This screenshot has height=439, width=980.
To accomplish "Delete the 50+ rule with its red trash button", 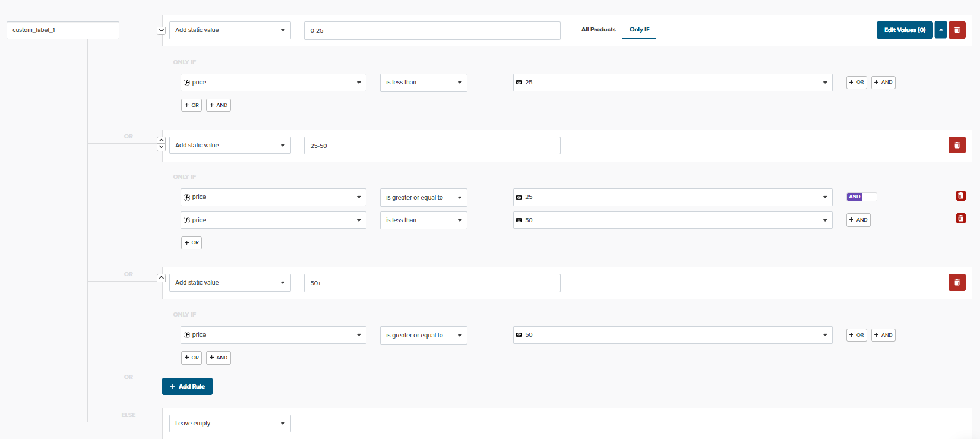I will click(x=957, y=283).
